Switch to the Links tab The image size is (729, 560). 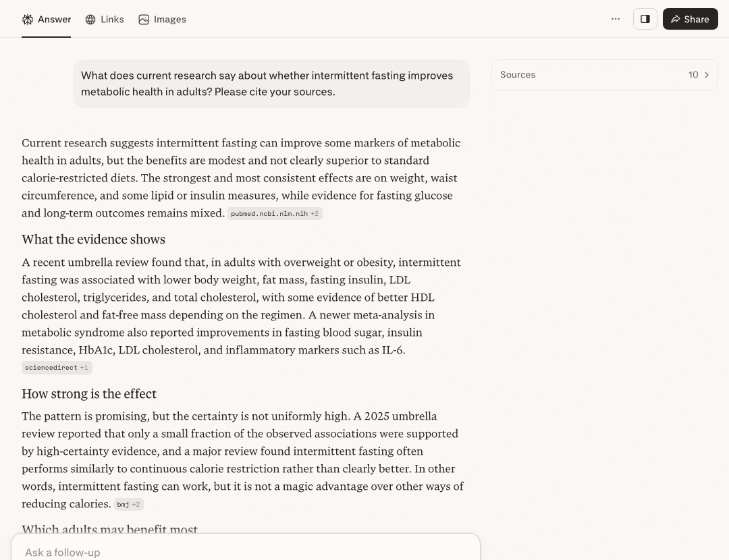point(105,20)
